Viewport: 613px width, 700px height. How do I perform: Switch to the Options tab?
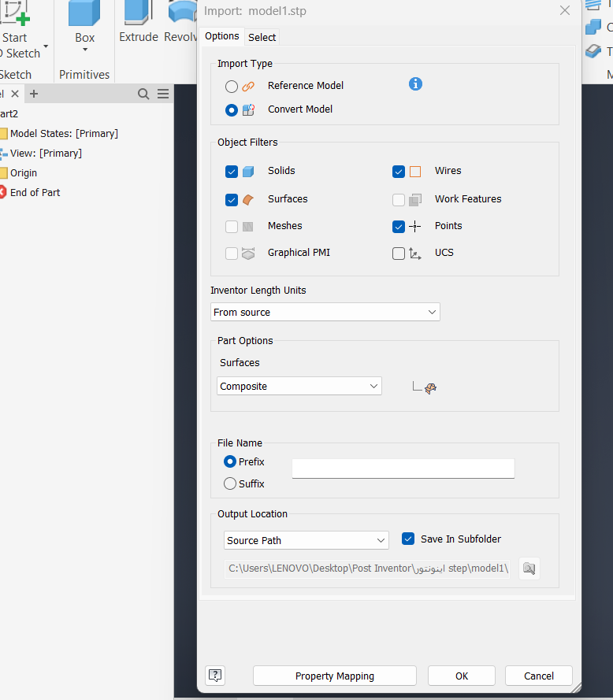pyautogui.click(x=222, y=36)
